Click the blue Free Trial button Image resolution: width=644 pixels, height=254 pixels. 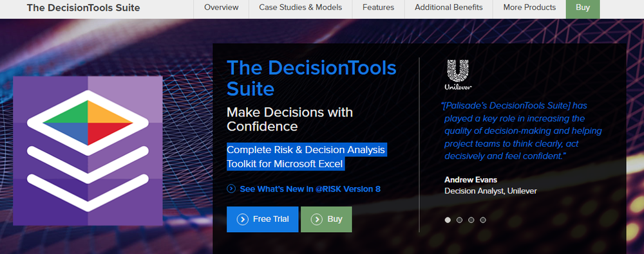pos(263,219)
